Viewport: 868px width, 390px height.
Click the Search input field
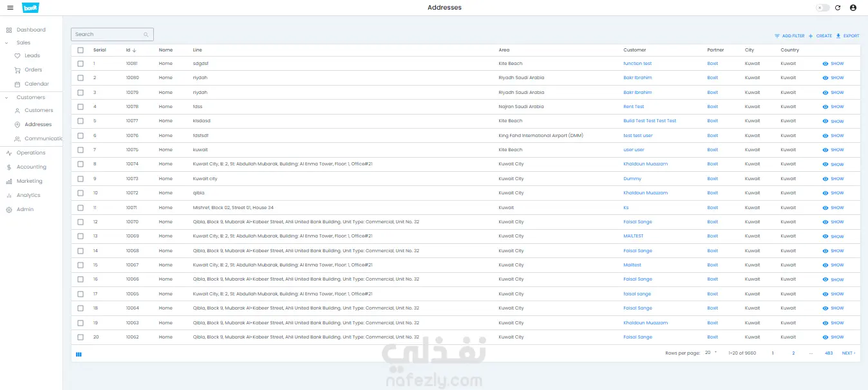tap(112, 34)
